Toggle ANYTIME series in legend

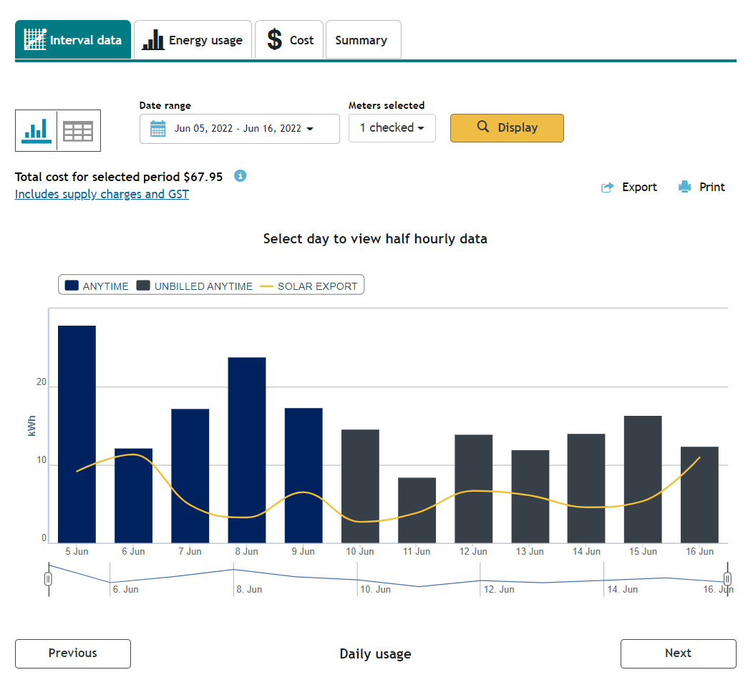coord(97,286)
